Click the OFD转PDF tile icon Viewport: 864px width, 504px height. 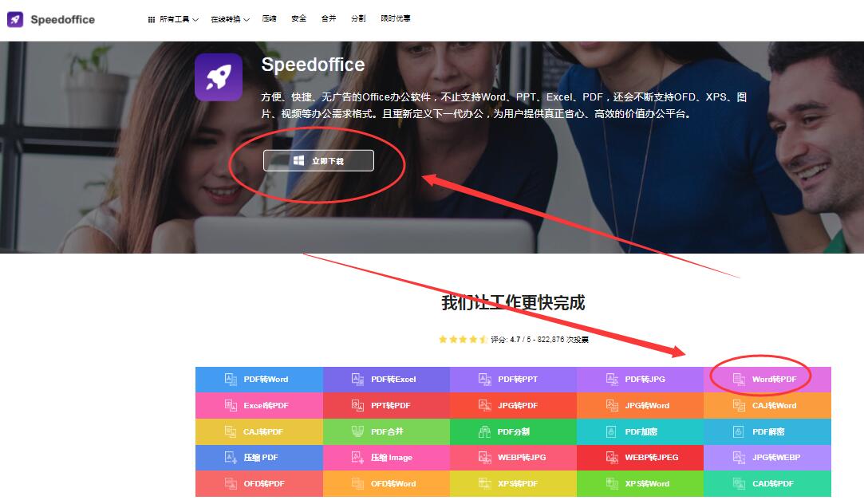231,483
